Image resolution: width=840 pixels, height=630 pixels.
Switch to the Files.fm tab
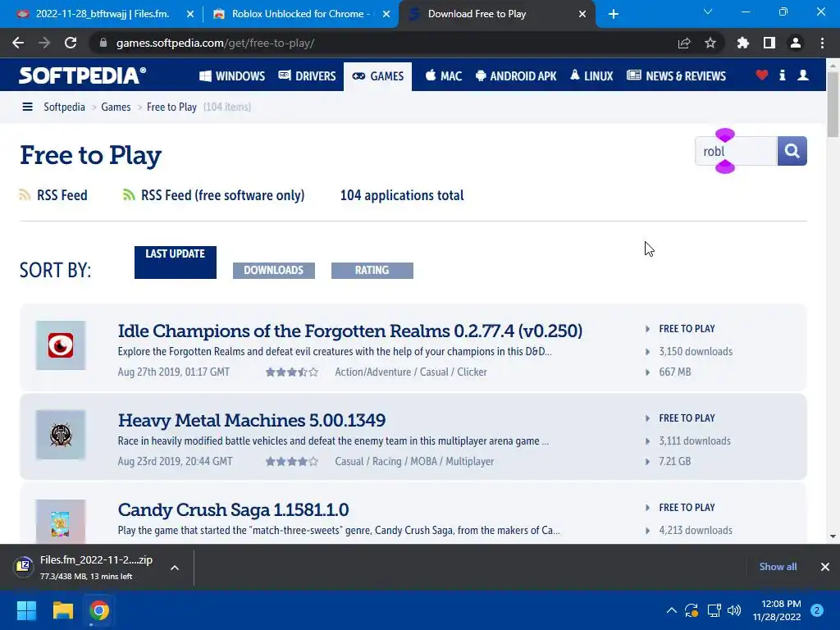pos(102,14)
